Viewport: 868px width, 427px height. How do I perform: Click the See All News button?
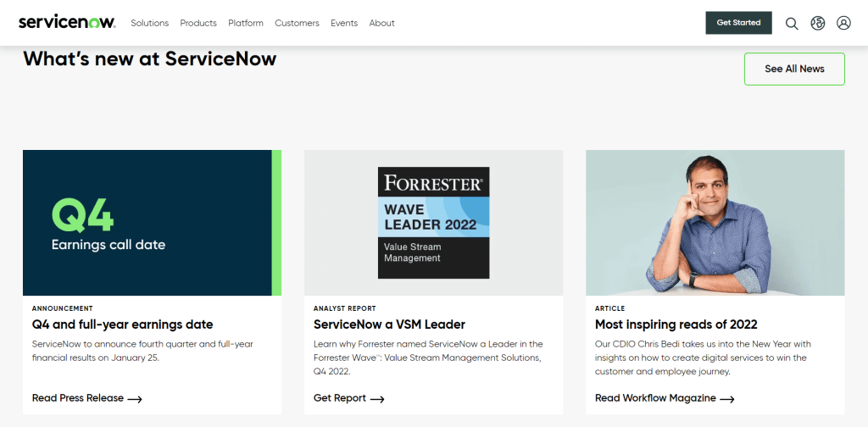[794, 69]
